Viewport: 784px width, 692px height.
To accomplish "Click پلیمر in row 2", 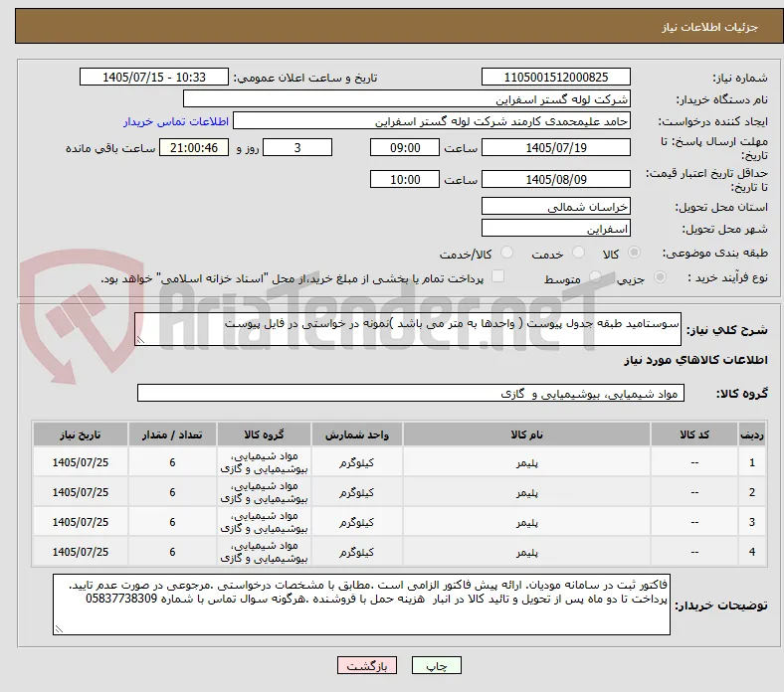I will (526, 492).
